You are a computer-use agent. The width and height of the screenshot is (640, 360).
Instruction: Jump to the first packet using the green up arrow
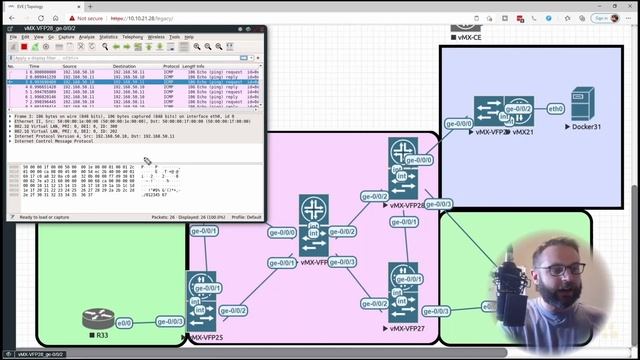pyautogui.click(x=149, y=47)
